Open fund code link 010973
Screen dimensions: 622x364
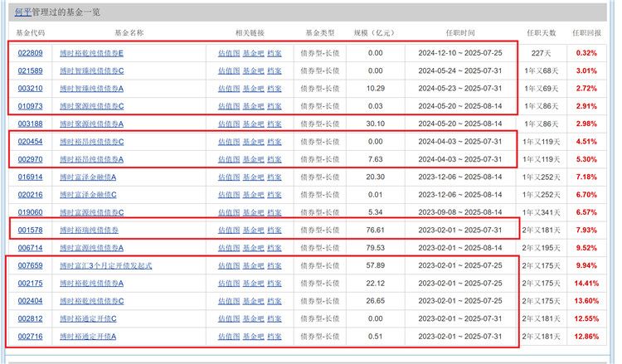tap(30, 106)
